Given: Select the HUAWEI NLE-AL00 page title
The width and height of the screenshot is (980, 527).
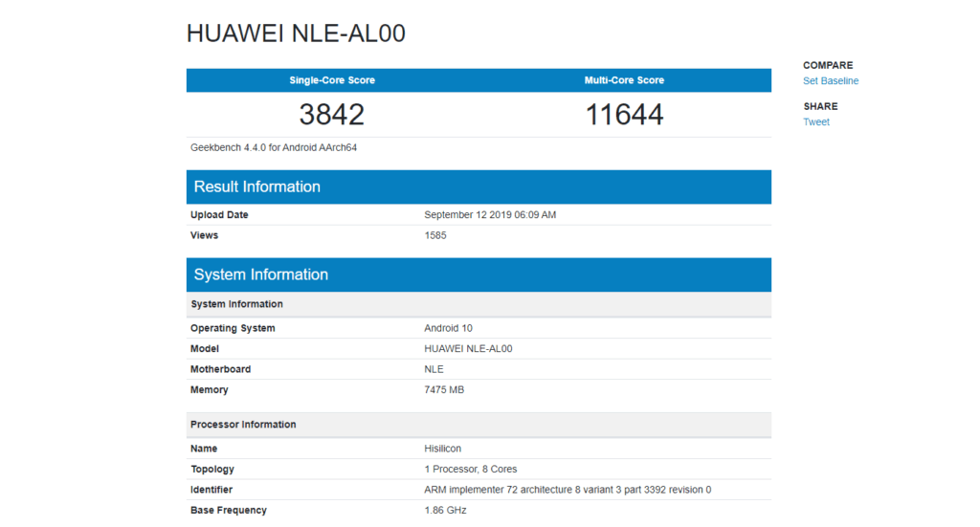Looking at the screenshot, I should pos(296,33).
